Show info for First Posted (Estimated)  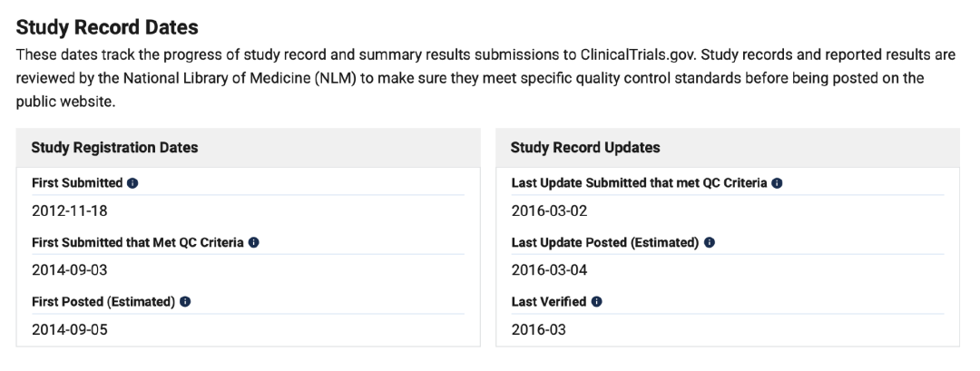(x=185, y=302)
